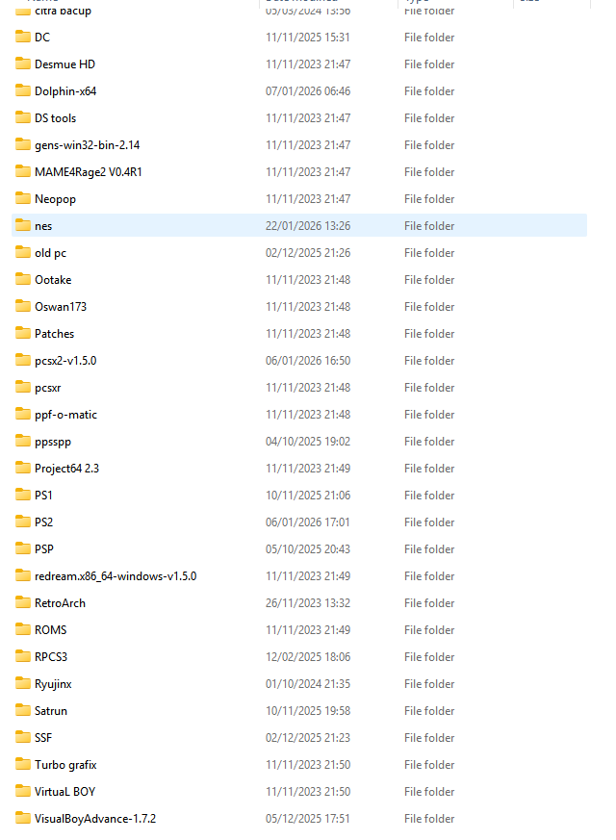
Task: Click the date in the PSP row
Action: [x=308, y=549]
